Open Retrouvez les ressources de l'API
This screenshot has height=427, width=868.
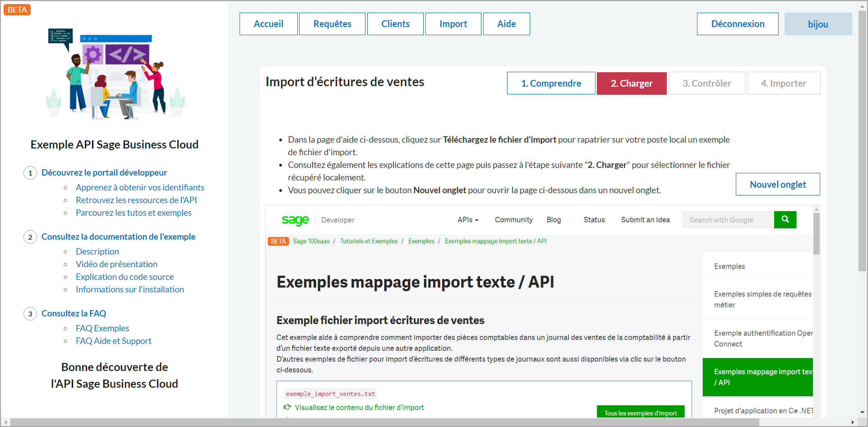(136, 200)
